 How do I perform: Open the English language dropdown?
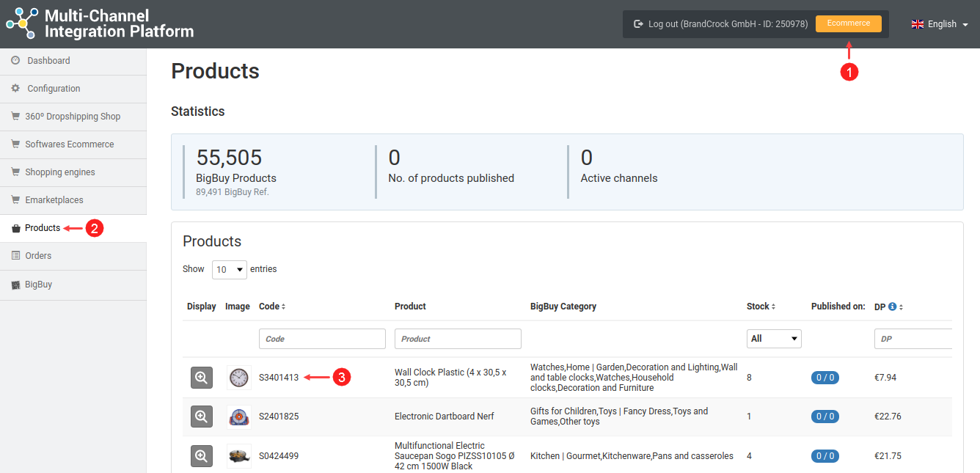[x=940, y=24]
